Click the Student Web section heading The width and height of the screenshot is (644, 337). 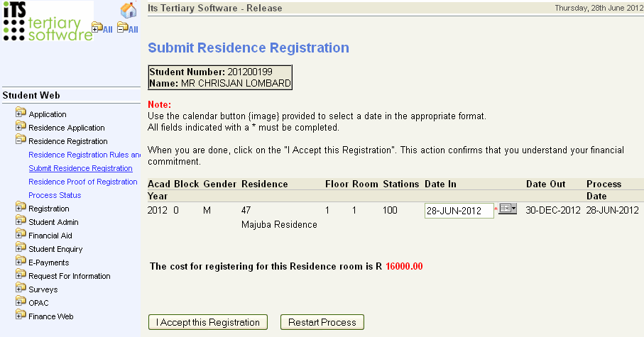pos(31,95)
